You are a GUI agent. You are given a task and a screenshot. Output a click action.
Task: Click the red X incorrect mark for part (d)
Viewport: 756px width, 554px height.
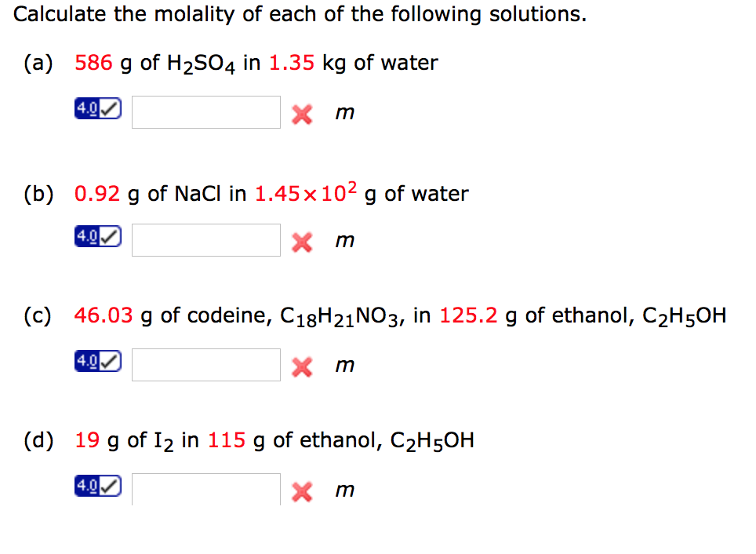[x=301, y=490]
